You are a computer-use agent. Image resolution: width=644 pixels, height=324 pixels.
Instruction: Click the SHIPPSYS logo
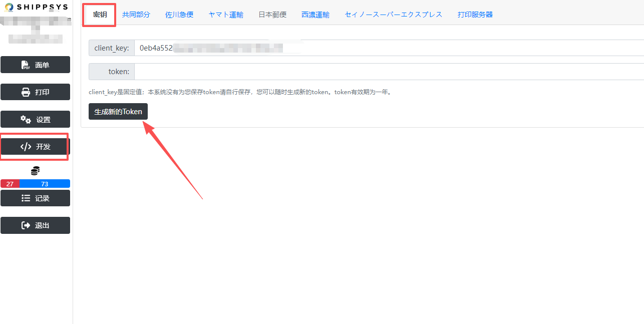(x=36, y=7)
